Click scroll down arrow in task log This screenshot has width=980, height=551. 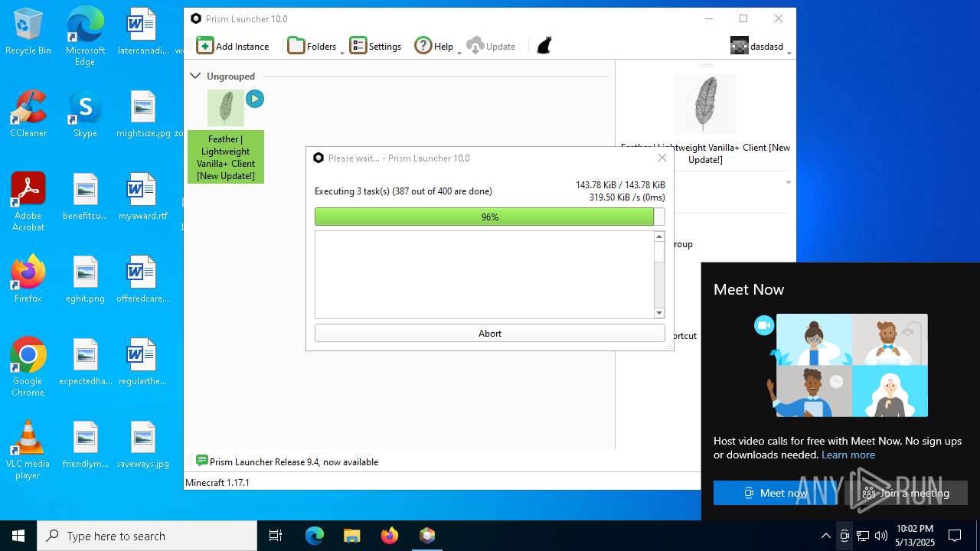coord(659,312)
